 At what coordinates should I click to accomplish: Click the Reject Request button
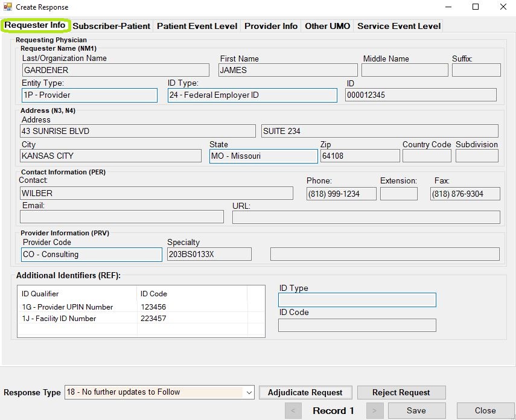[401, 392]
